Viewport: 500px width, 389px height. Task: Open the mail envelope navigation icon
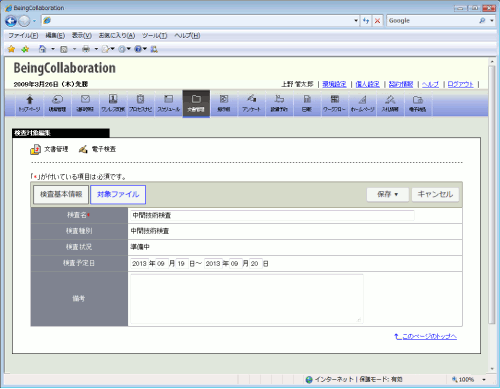tap(85, 104)
